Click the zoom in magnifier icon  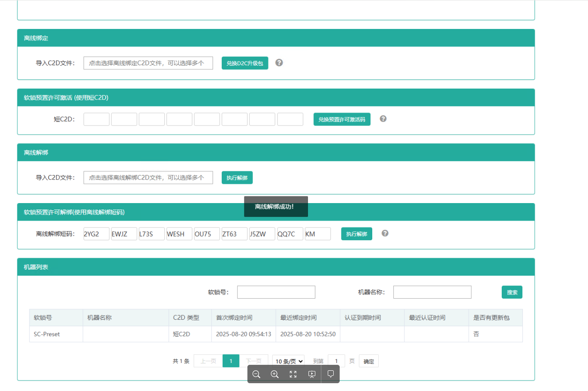click(275, 374)
